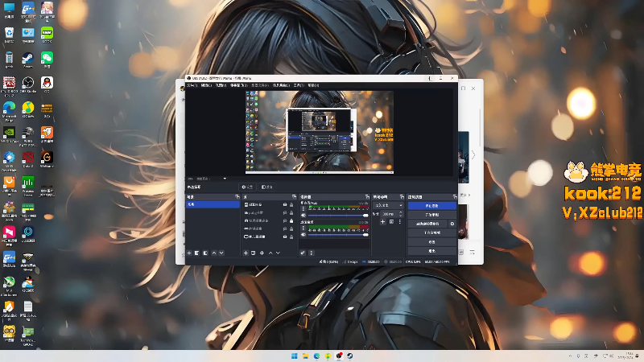Click Start Virtual Camera button
This screenshot has width=644, height=362.
(427, 224)
